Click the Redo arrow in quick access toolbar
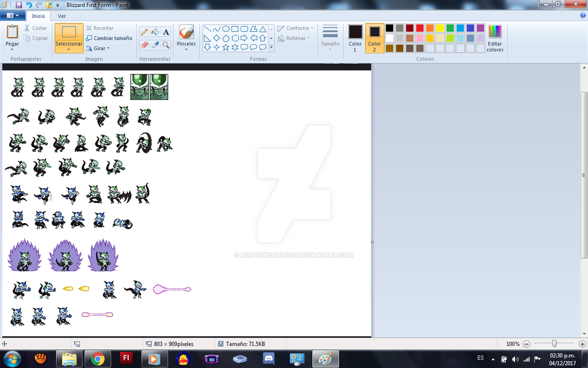Screen dimensions: 588x368 (38, 5)
